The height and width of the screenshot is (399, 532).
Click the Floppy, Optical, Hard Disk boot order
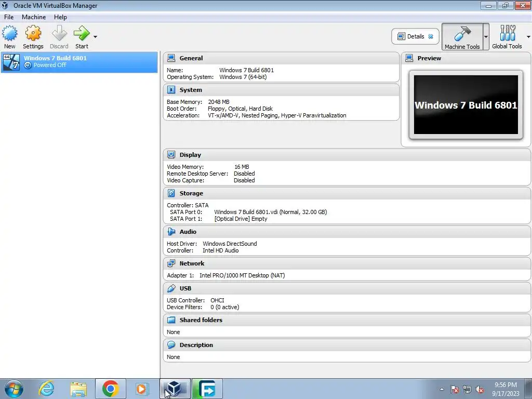240,109
